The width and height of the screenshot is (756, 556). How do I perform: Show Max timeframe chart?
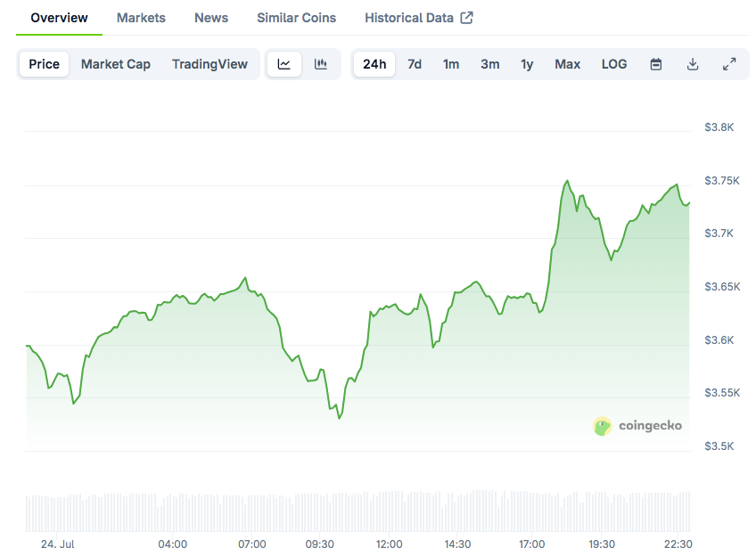pyautogui.click(x=567, y=63)
